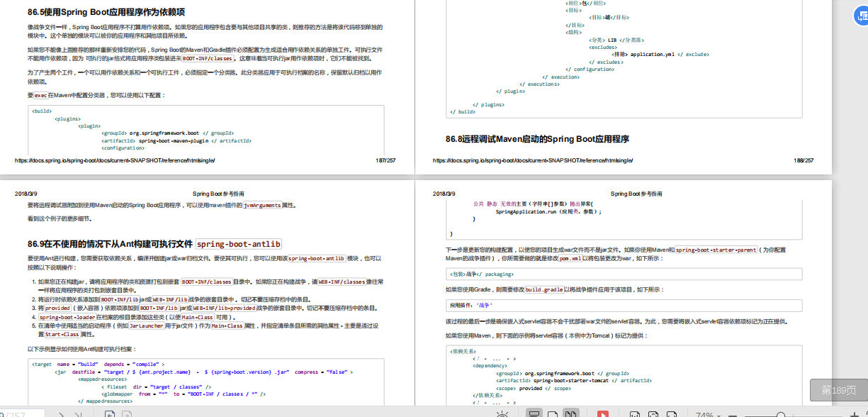Click the eye icon for reading mode
This screenshot has height=417, width=868.
tap(503, 413)
